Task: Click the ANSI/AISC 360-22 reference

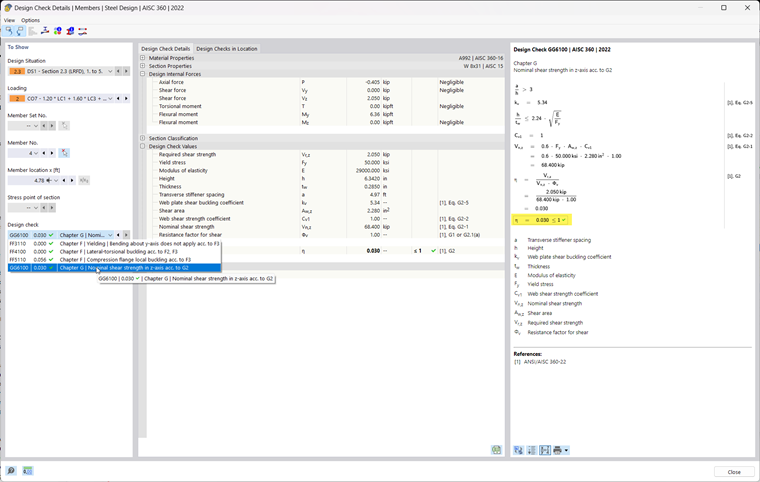Action: (x=545, y=362)
